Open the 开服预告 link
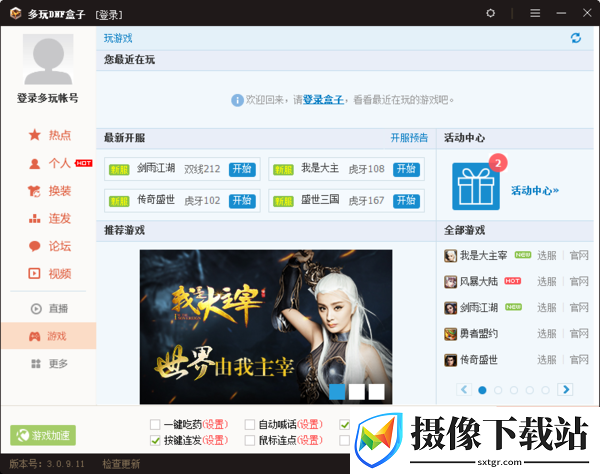600x474 pixels. [409, 138]
